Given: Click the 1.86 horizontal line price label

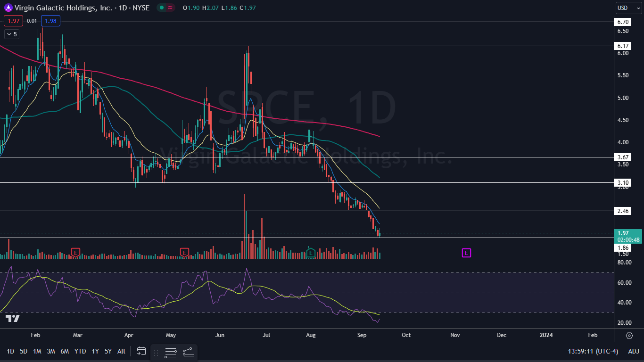Looking at the screenshot, I should point(623,247).
